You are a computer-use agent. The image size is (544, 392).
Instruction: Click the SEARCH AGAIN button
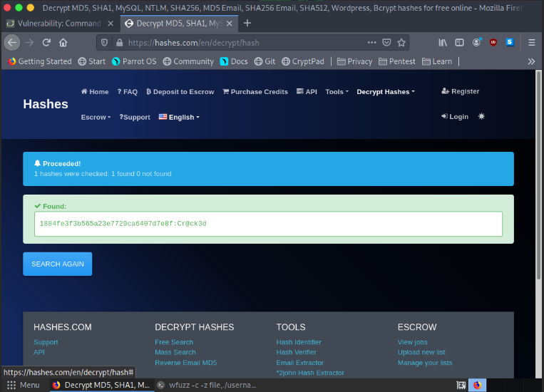[x=57, y=264]
